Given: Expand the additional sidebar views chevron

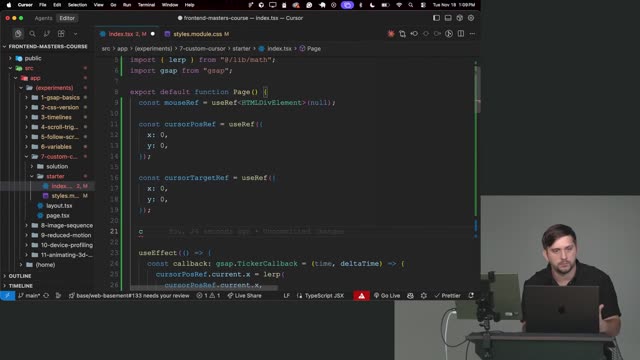Looking at the screenshot, I should (x=76, y=34).
